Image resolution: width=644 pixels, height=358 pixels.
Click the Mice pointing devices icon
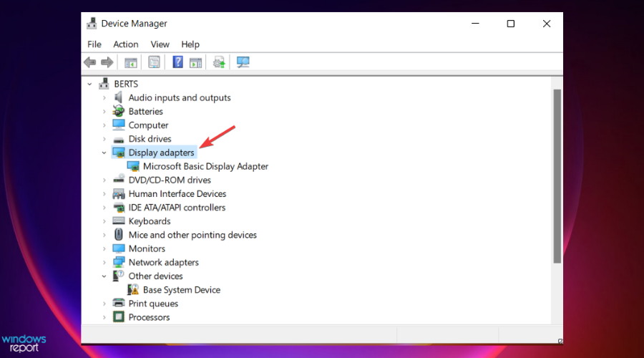(x=119, y=234)
